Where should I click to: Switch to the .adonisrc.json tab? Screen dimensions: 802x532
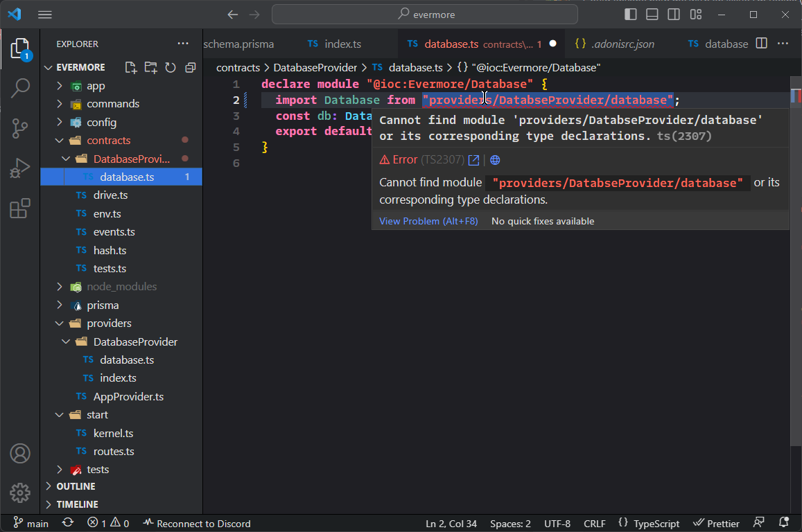[622, 44]
